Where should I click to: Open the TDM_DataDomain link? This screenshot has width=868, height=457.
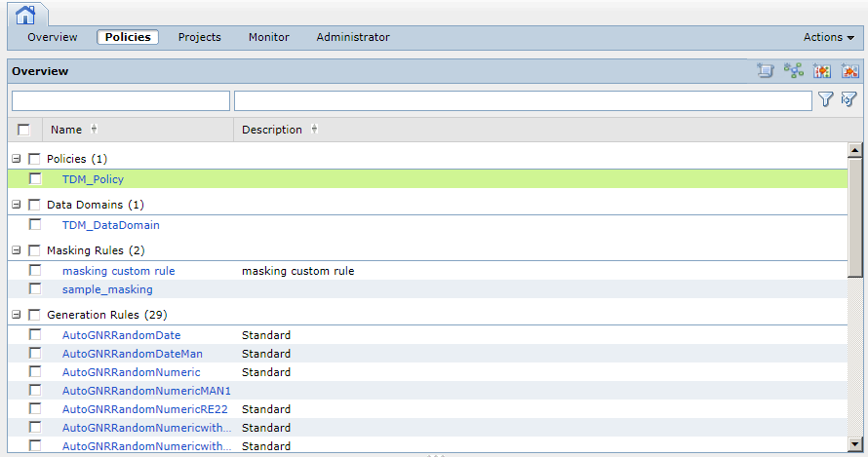coord(111,225)
